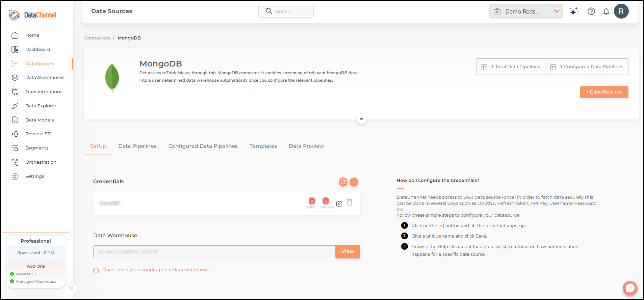
Task: Open Transformations in the sidebar
Action: pyautogui.click(x=44, y=91)
